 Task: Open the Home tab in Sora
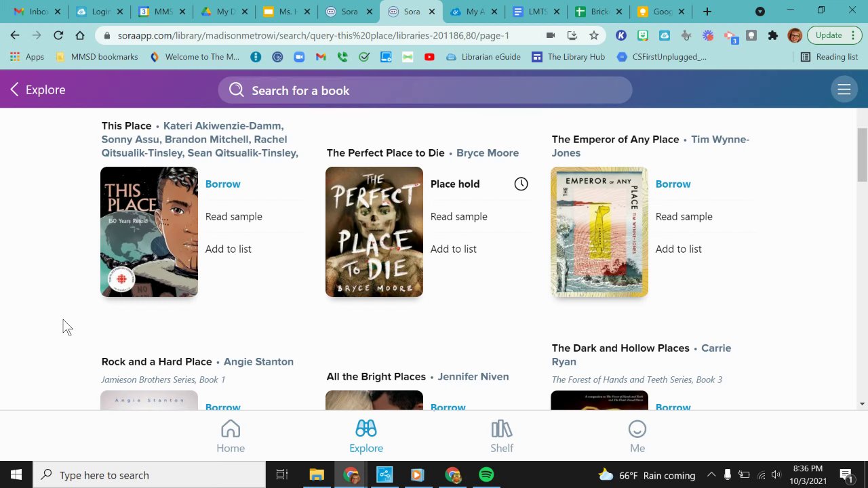click(231, 436)
